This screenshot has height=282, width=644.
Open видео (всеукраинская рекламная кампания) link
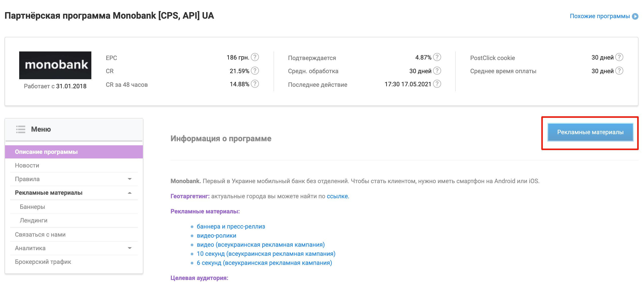pyautogui.click(x=261, y=245)
